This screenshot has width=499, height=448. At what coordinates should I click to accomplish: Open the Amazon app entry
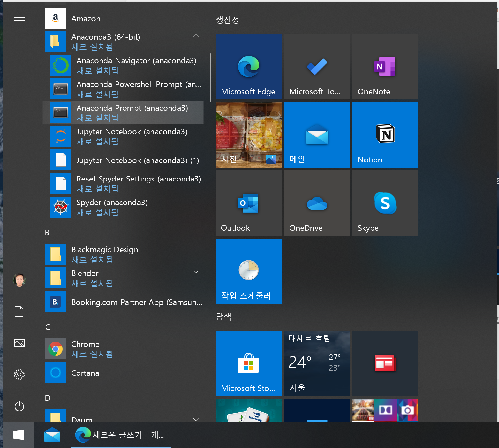[124, 18]
